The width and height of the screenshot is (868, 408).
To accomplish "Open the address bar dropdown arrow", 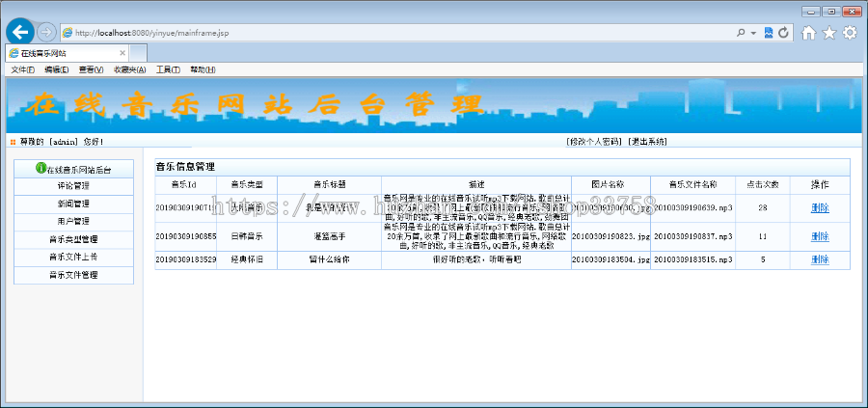I will click(753, 33).
